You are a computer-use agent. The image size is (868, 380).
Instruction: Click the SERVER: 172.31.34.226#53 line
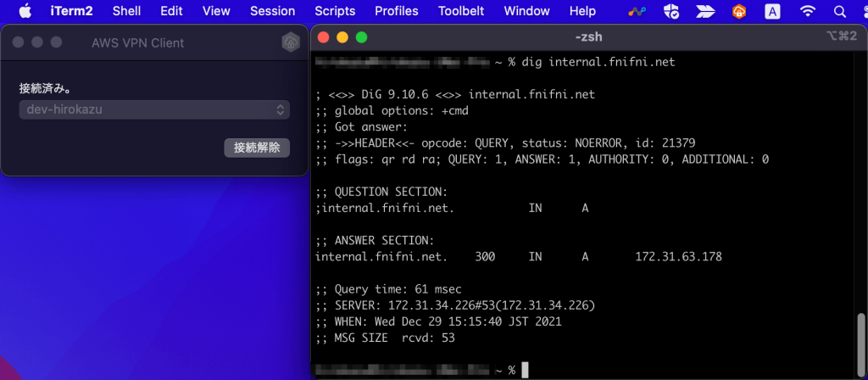pyautogui.click(x=455, y=305)
